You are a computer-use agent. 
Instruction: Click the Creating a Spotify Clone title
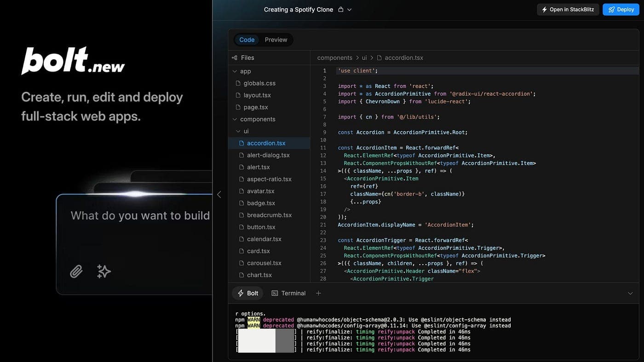[x=299, y=9]
